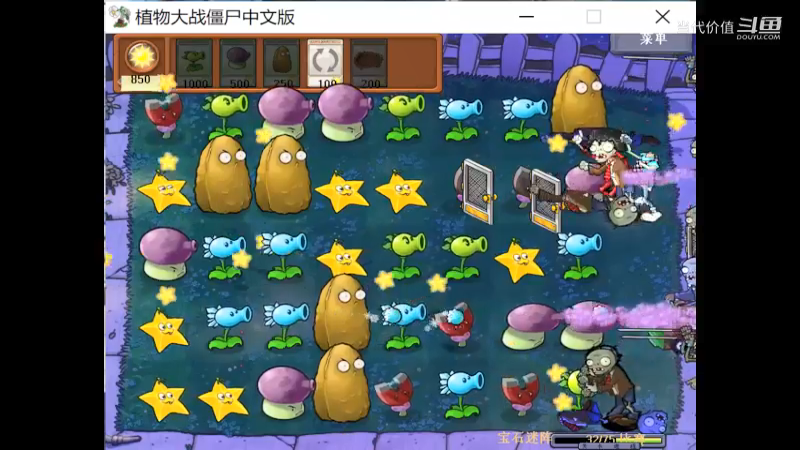Image resolution: width=800 pixels, height=450 pixels.
Task: Click the Jack-in-the-Box Zombie in red stripes
Action: pyautogui.click(x=605, y=163)
